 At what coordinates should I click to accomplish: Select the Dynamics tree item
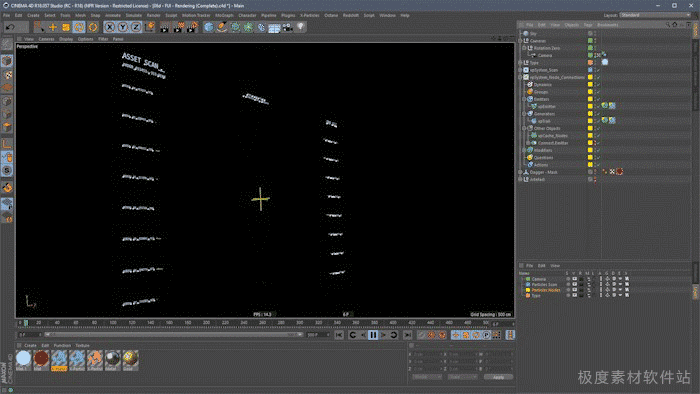(542, 85)
